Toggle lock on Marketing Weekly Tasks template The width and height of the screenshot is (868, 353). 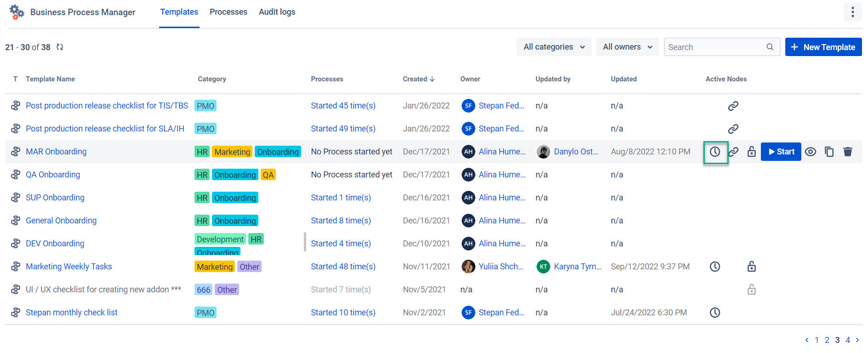click(751, 267)
